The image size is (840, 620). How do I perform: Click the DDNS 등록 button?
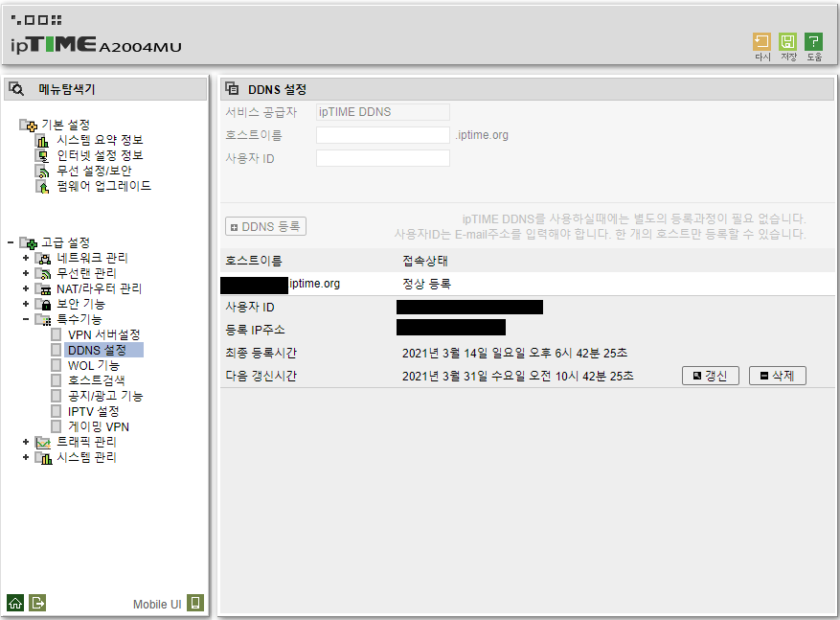tap(265, 227)
